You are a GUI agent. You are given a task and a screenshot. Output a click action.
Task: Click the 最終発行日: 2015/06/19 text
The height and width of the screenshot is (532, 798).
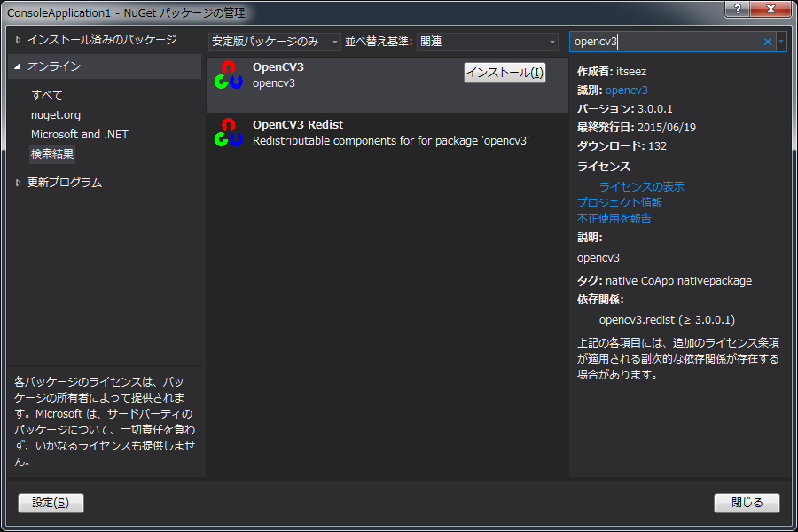pos(636,128)
